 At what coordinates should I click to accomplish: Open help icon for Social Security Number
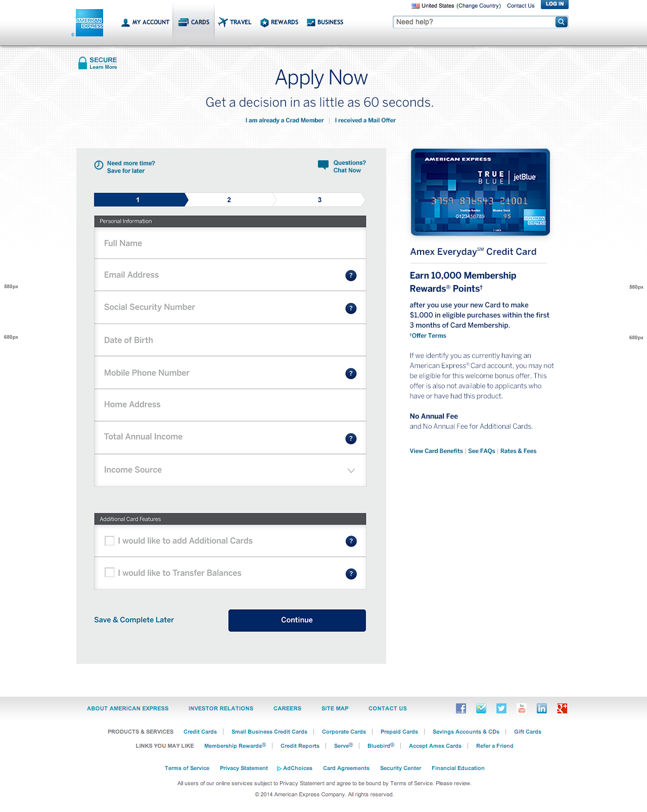click(x=351, y=308)
